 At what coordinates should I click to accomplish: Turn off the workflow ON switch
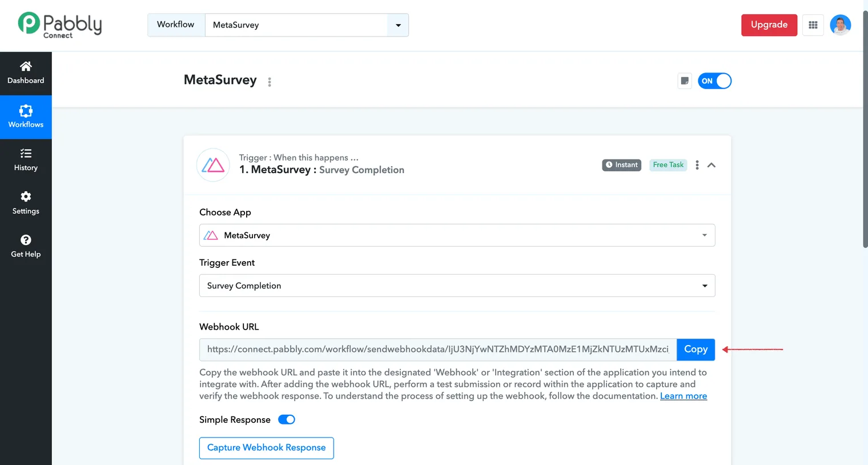click(714, 81)
